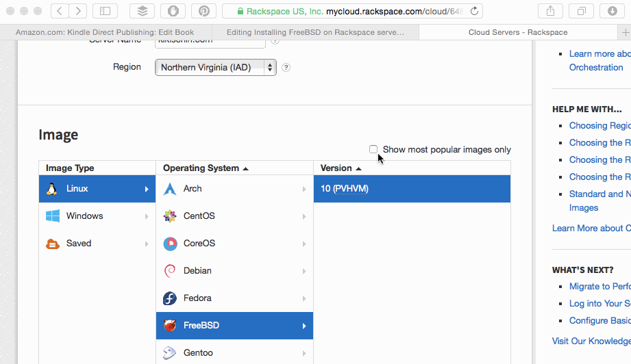
Task: Select the Cloud Servers - Rackspace tab
Action: coord(518,33)
